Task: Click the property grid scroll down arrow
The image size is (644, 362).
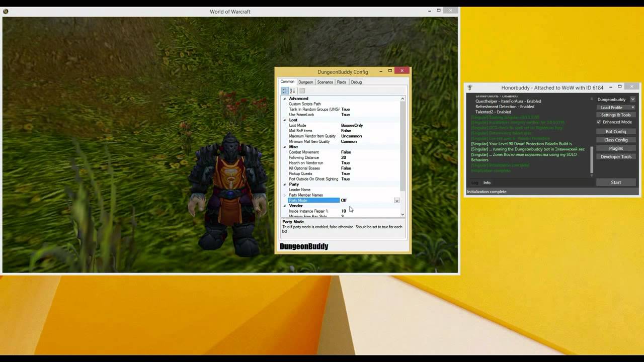Action: [x=403, y=215]
